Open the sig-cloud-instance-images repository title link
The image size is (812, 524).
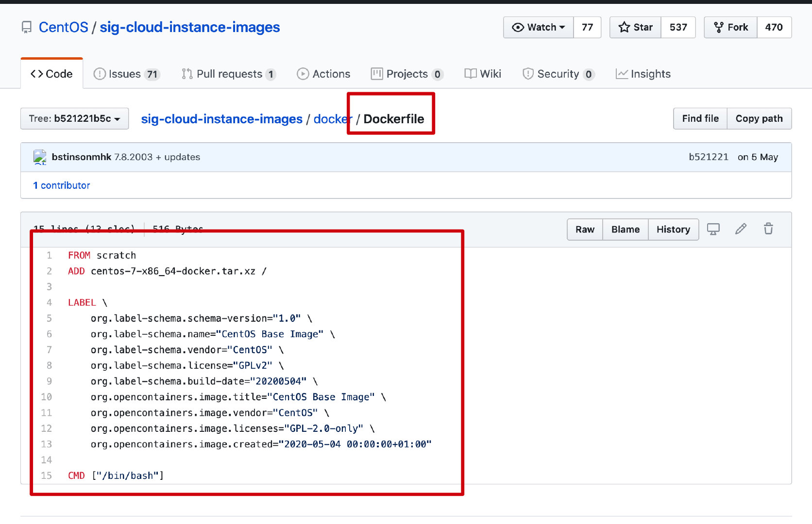[190, 27]
